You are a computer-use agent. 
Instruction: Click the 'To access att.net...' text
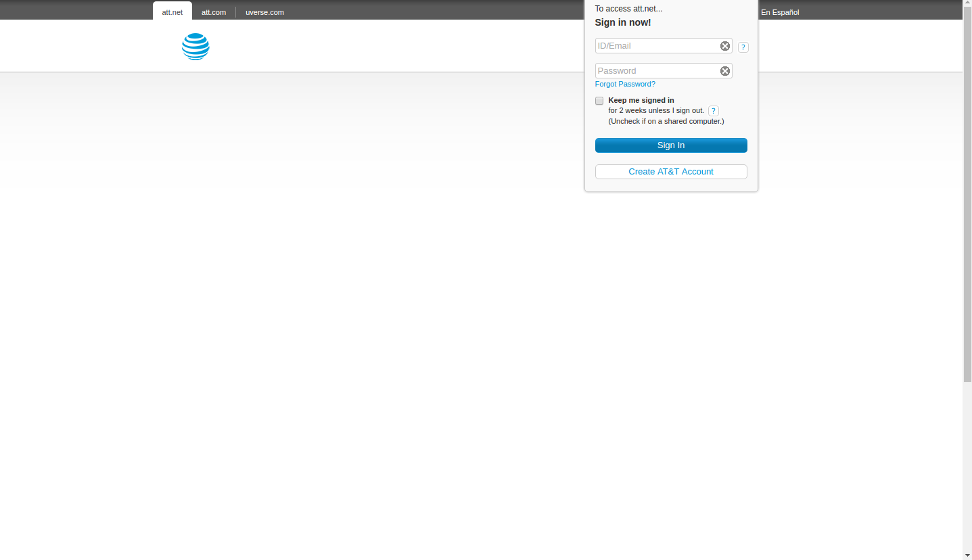point(628,9)
